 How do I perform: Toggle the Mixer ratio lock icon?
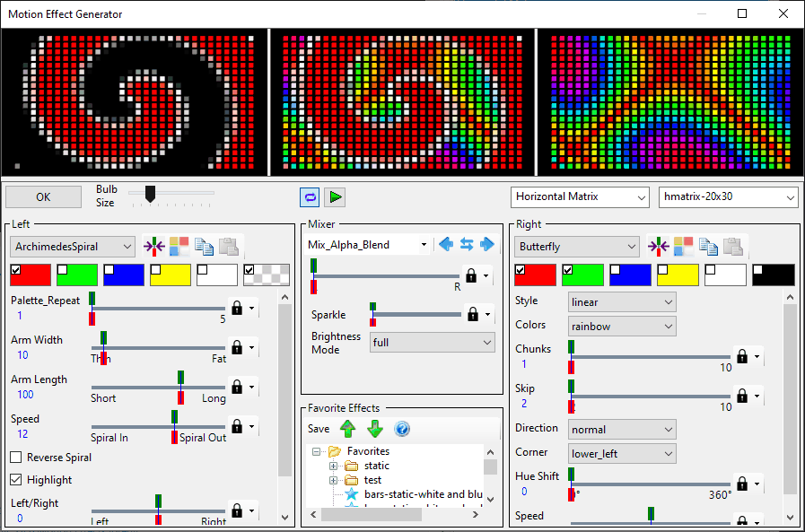(471, 276)
